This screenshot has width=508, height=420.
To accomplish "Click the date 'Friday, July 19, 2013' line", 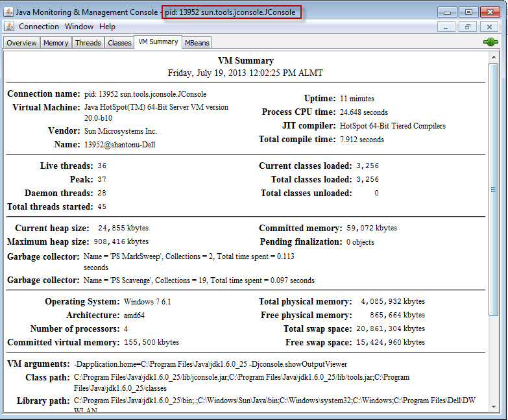I will [245, 73].
